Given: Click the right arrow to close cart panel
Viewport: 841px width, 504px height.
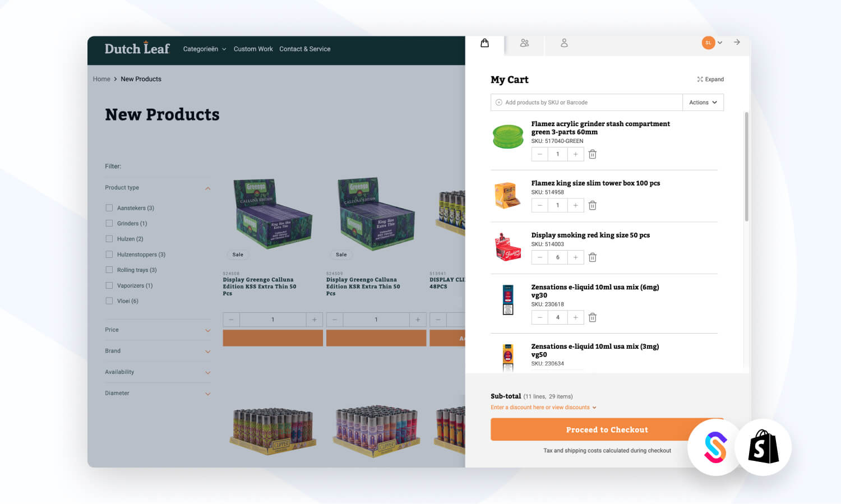Looking at the screenshot, I should point(737,42).
